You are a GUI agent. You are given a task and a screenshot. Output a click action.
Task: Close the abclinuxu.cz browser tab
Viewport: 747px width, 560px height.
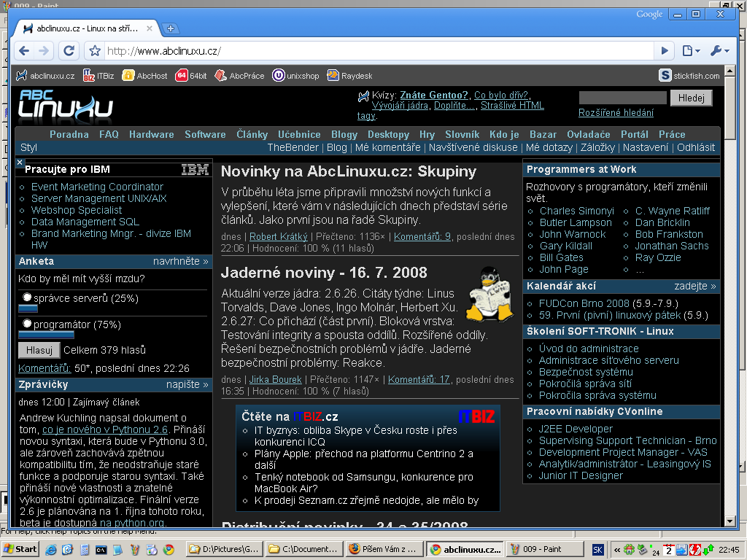point(149,28)
